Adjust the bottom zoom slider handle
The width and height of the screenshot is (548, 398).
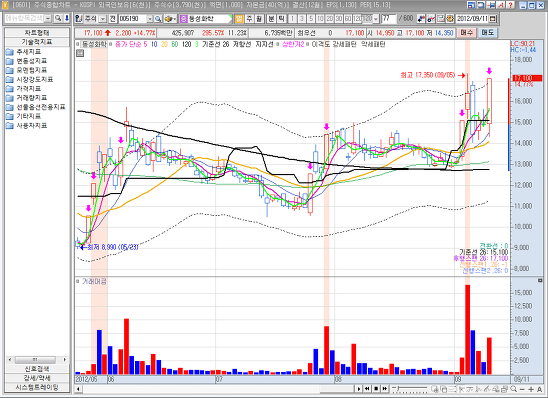point(398,388)
